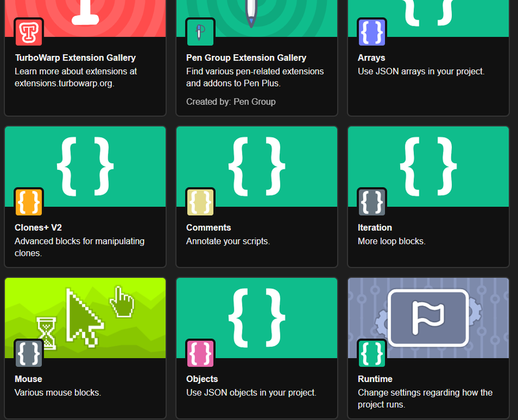Click the Iteration title text
Image resolution: width=518 pixels, height=420 pixels.
(x=375, y=227)
